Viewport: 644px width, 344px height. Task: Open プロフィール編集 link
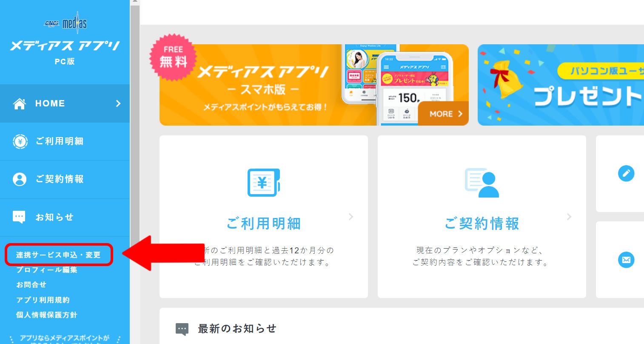tap(47, 270)
